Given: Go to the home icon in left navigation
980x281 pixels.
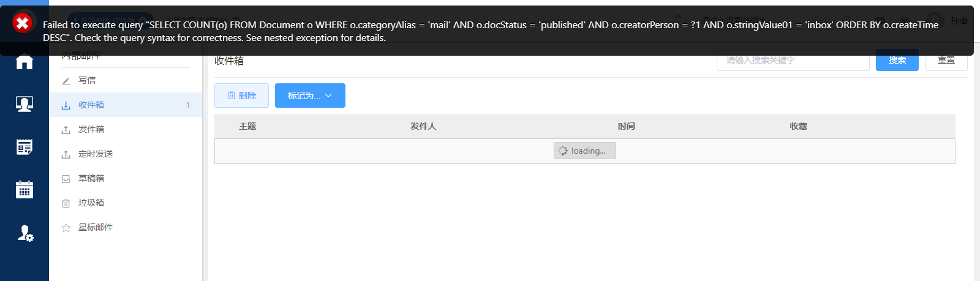Looking at the screenshot, I should click(24, 62).
